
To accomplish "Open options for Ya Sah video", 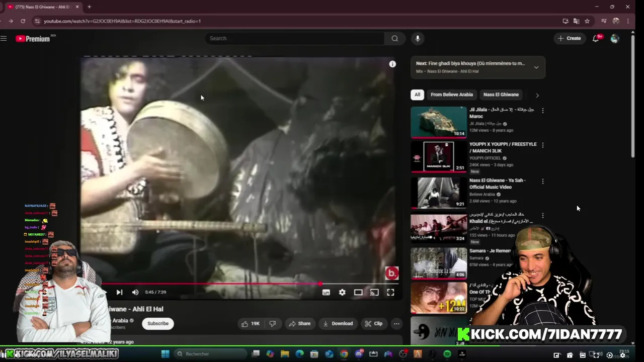I will click(542, 181).
